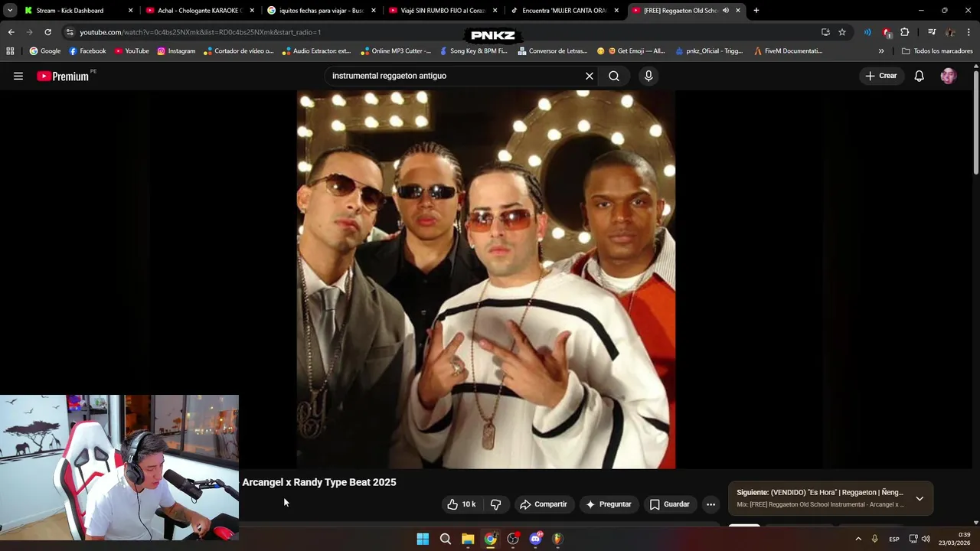Open Google bookmark
The height and width of the screenshot is (551, 980).
(45, 51)
